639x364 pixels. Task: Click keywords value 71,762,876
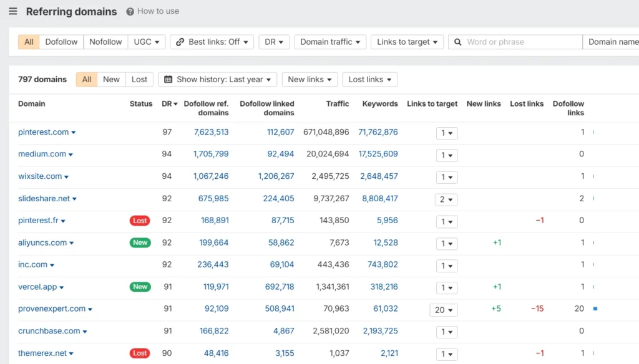(x=378, y=132)
